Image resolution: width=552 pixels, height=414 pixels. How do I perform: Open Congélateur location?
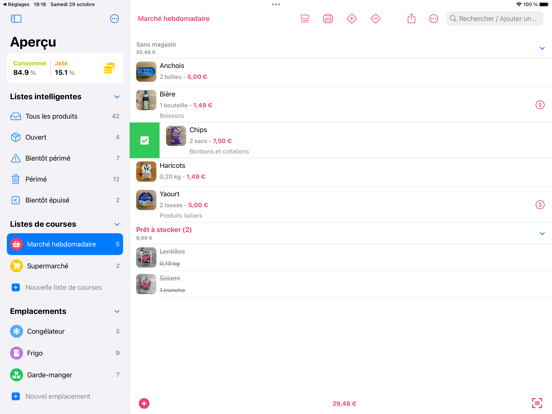click(65, 331)
